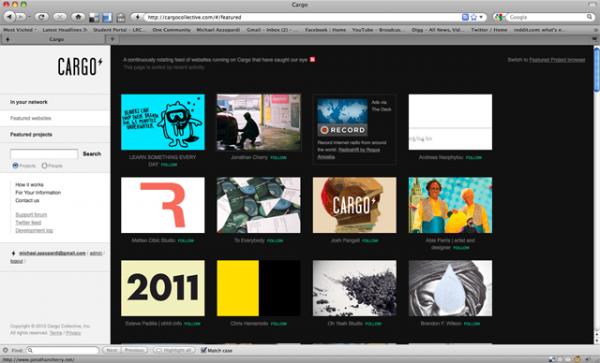The image size is (600, 363).
Task: Open the admin link
Action: coord(96,253)
